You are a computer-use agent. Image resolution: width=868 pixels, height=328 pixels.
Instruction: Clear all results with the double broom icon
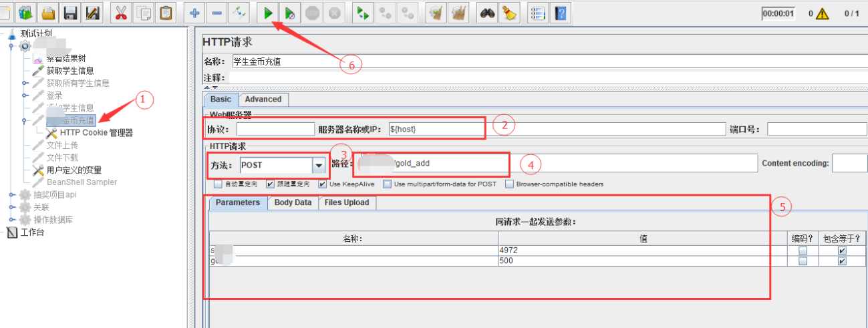click(x=458, y=12)
